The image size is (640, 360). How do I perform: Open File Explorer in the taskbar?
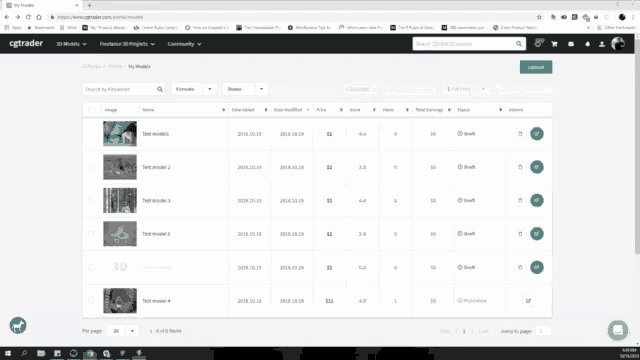(41, 353)
